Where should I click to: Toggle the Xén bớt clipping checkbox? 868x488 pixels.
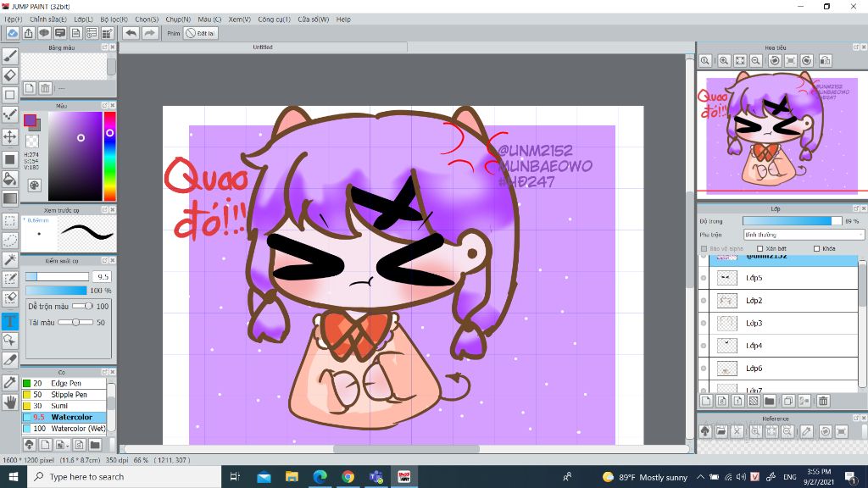(760, 249)
